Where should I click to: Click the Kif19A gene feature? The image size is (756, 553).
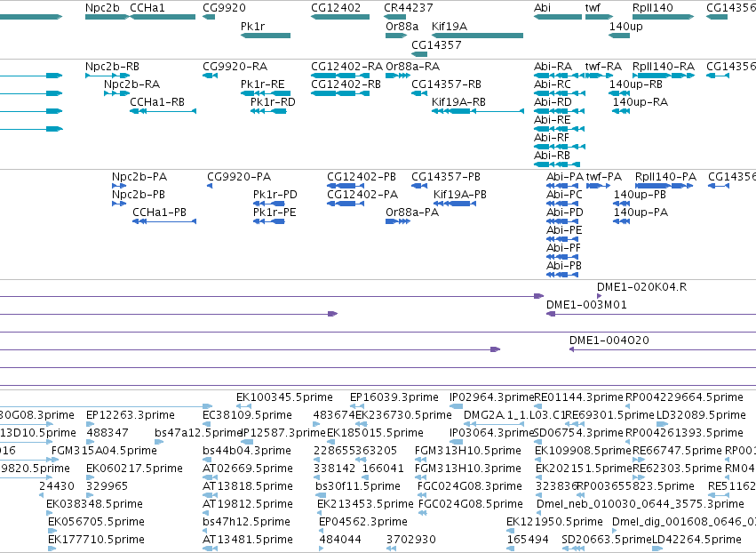coord(477,36)
